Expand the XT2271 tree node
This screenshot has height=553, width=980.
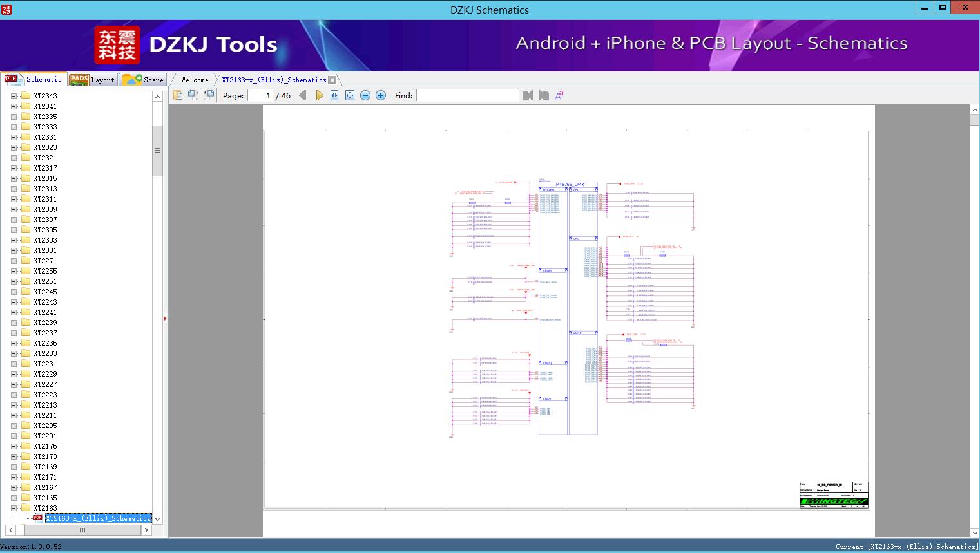click(x=14, y=261)
